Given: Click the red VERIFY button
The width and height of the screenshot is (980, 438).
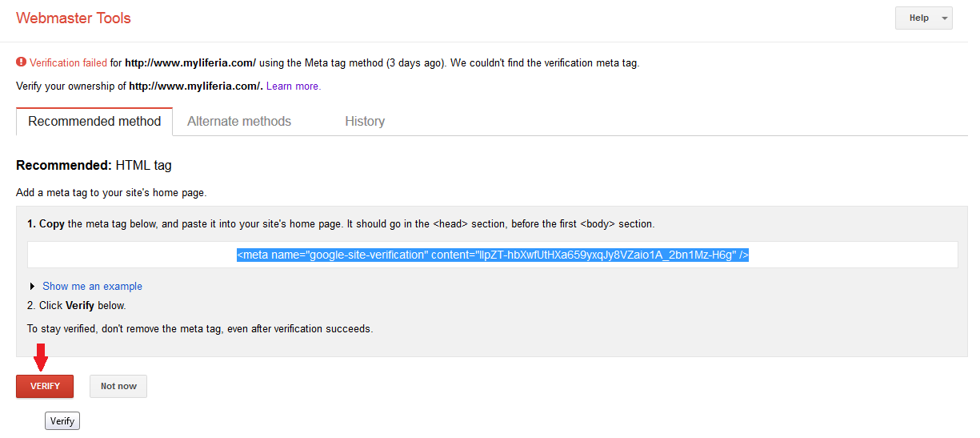Looking at the screenshot, I should 45,386.
